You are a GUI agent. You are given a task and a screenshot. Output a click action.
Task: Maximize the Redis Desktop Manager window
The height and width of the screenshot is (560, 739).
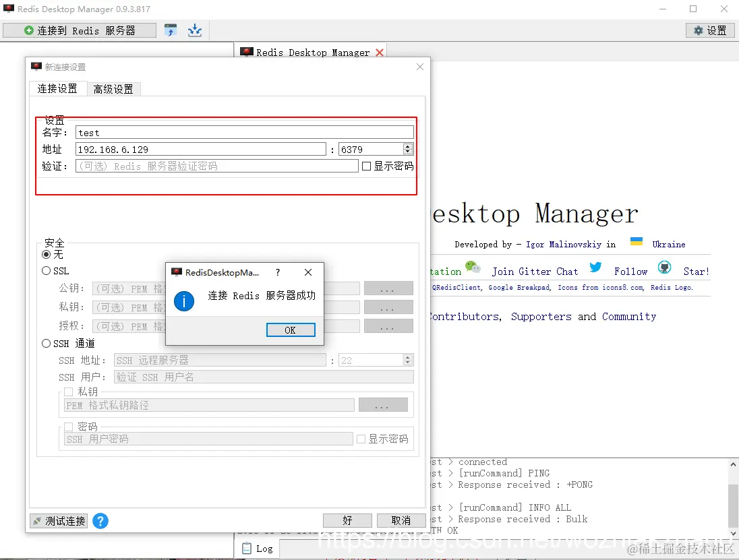pyautogui.click(x=693, y=9)
